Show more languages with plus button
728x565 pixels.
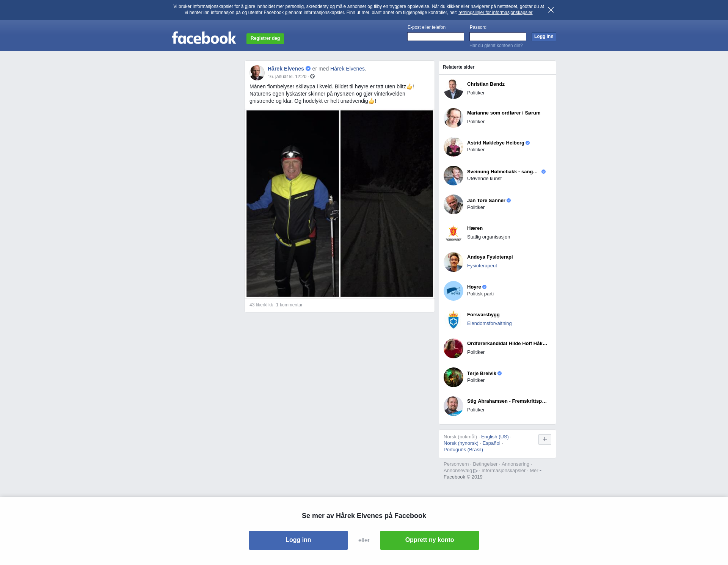545,439
